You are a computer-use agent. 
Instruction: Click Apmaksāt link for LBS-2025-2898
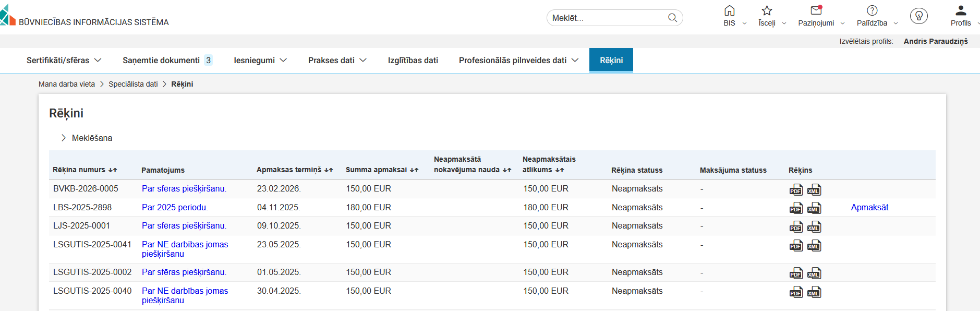click(x=869, y=207)
